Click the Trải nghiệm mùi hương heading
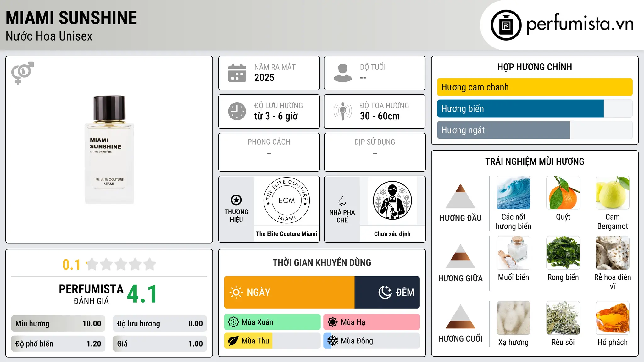The image size is (644, 362). (x=535, y=162)
